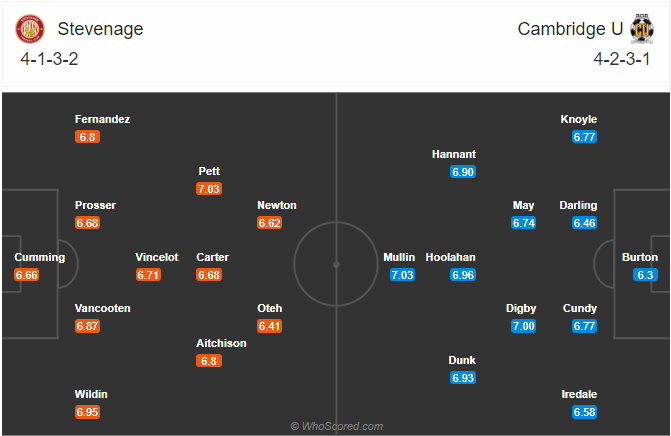Click the 4-1-3-2 formation label

pos(49,59)
